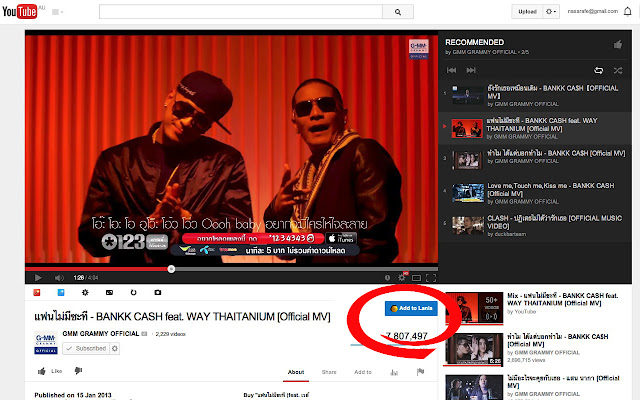This screenshot has width=640, height=400.
Task: Click the search magnifier button
Action: [x=398, y=12]
